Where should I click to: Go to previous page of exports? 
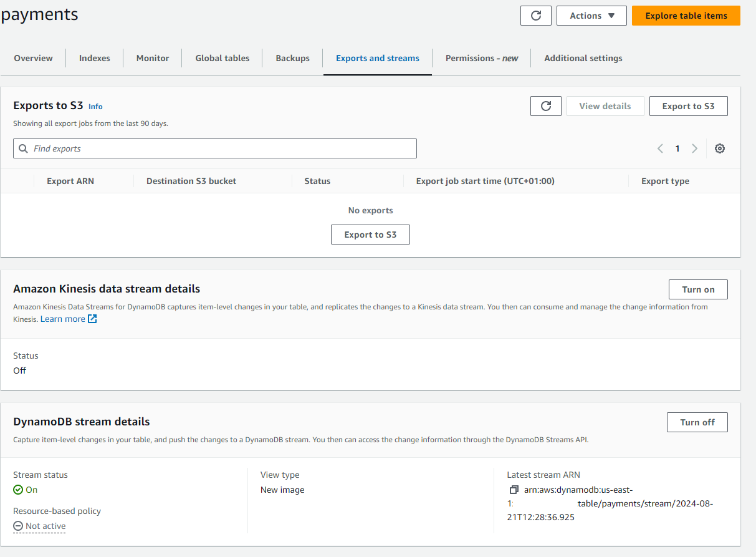pyautogui.click(x=660, y=148)
